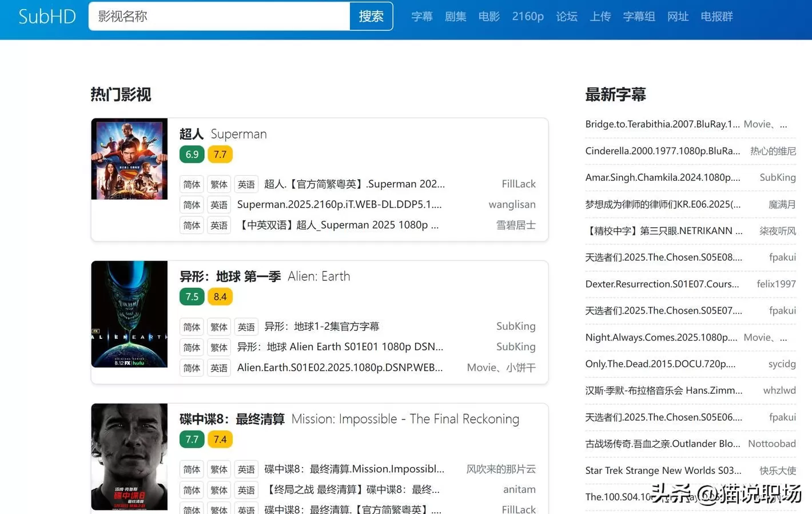
Task: Click the Mission: Impossible poster thumbnail
Action: [x=129, y=456]
